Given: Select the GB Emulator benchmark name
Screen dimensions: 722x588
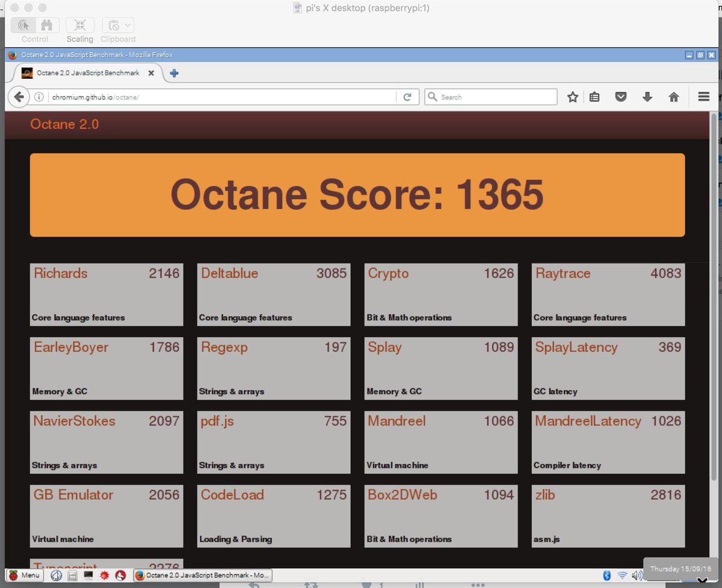Looking at the screenshot, I should [x=73, y=495].
